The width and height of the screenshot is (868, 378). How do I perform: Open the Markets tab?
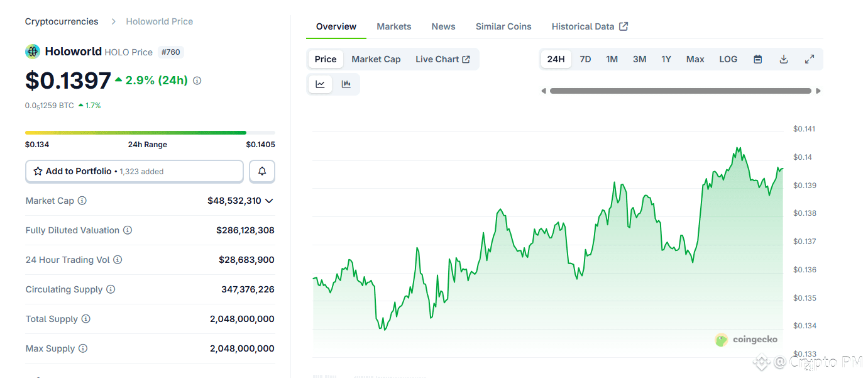[394, 26]
